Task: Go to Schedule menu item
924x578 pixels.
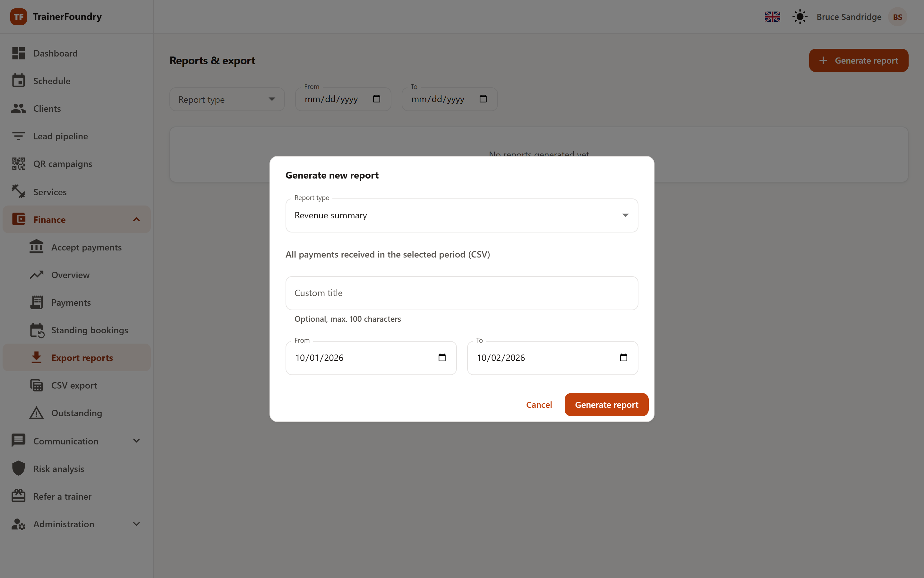Action: [x=76, y=81]
